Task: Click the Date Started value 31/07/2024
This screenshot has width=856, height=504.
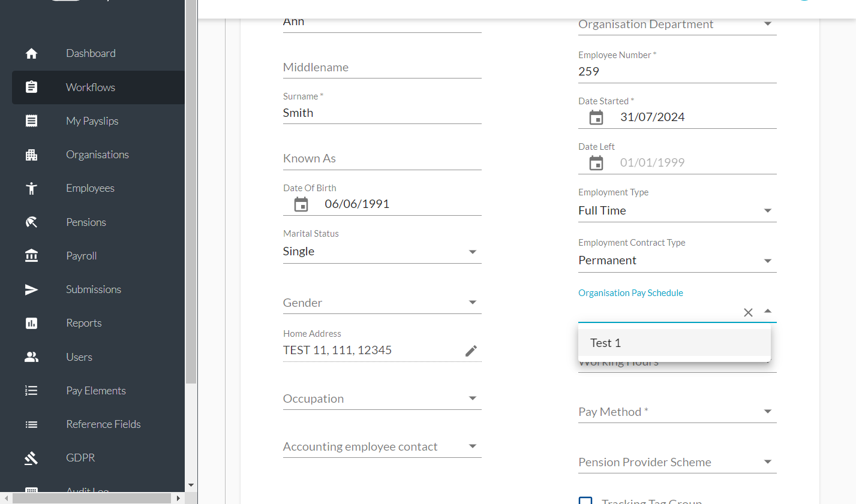Action: [653, 117]
